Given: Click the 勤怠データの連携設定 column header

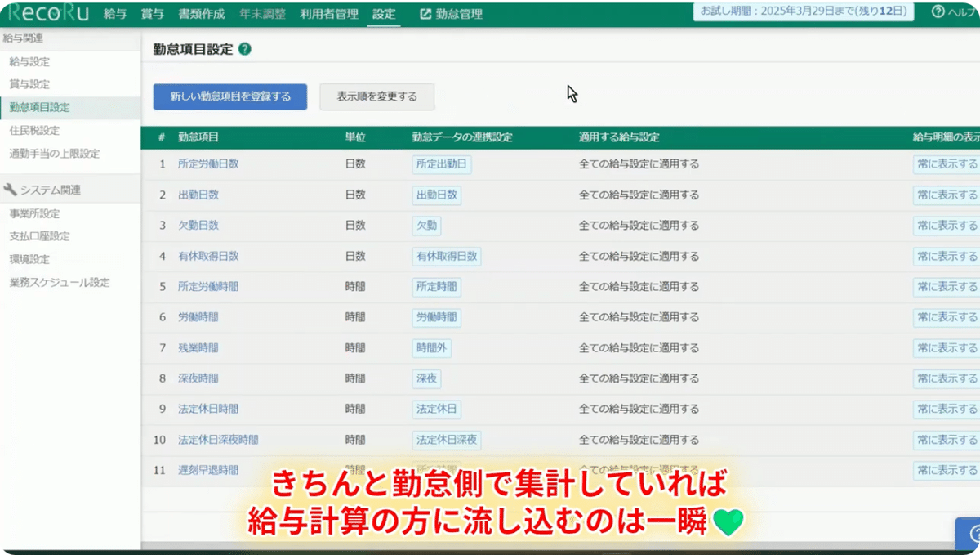Looking at the screenshot, I should coord(462,137).
